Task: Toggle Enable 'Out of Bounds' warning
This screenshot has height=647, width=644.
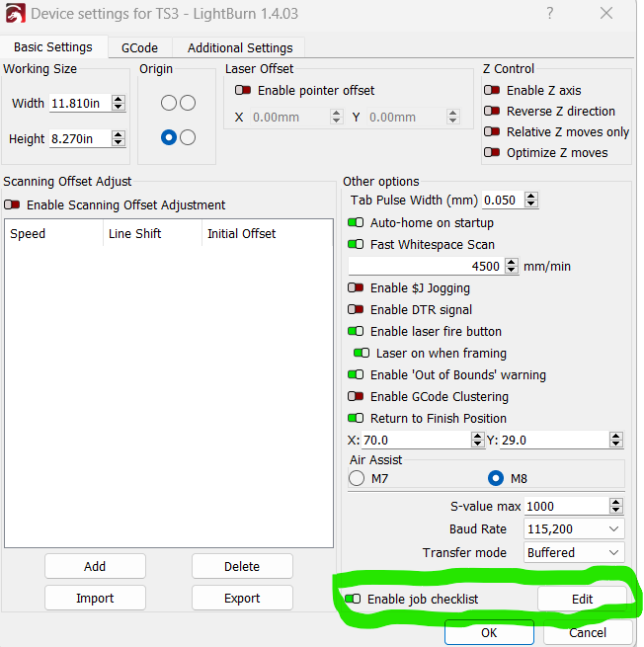Action: [x=356, y=374]
